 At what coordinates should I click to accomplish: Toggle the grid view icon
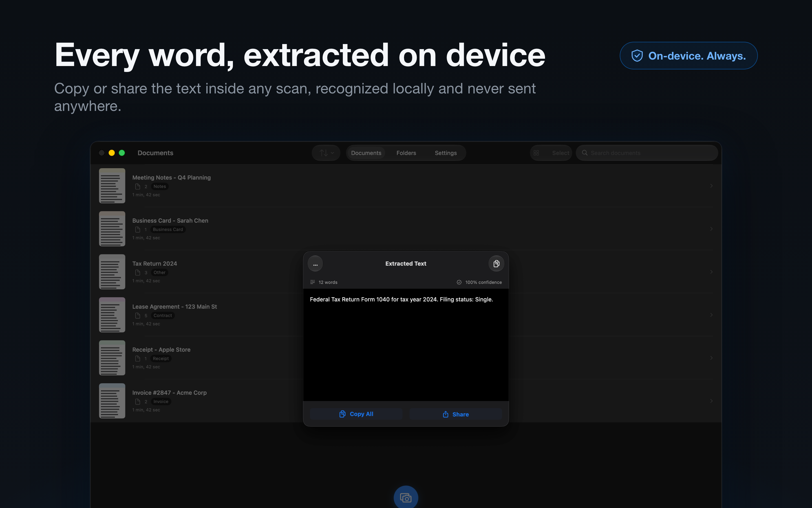click(x=536, y=153)
